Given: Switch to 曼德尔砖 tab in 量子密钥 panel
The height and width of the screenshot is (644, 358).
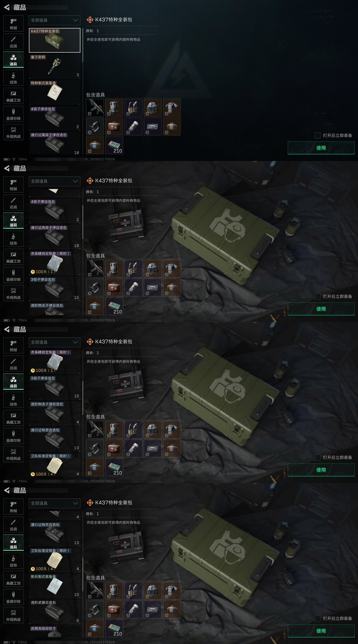Looking at the screenshot, I should pyautogui.click(x=13, y=114).
